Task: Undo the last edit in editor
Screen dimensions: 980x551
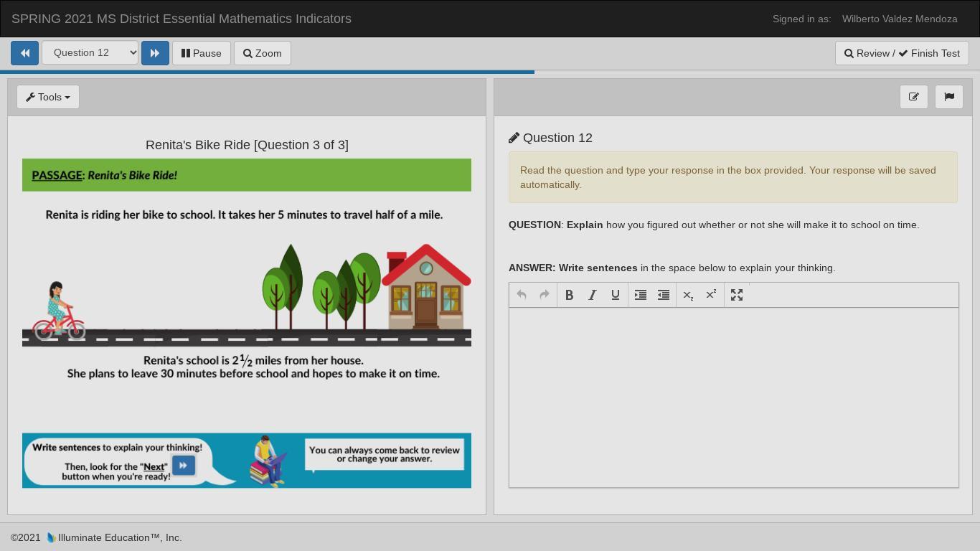Action: click(x=522, y=295)
